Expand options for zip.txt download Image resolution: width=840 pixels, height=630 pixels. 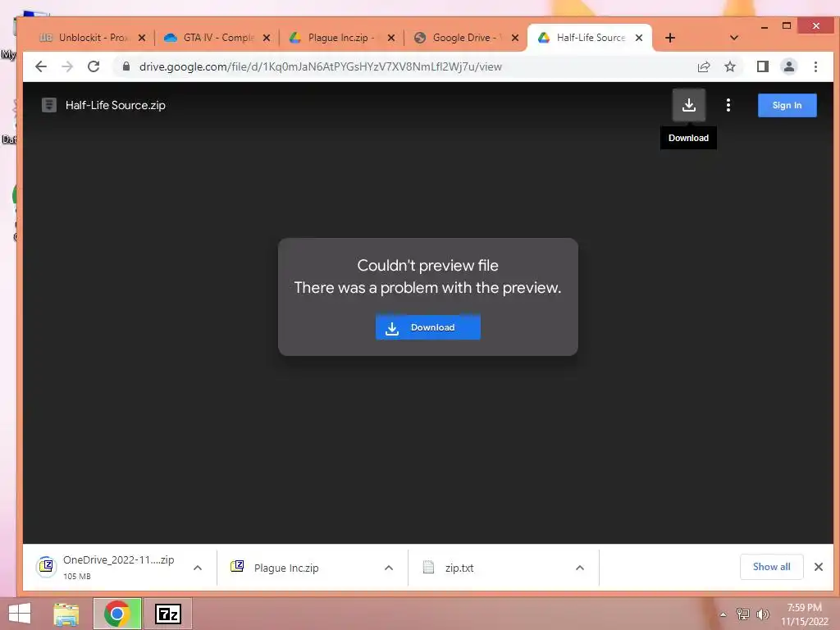pyautogui.click(x=580, y=568)
